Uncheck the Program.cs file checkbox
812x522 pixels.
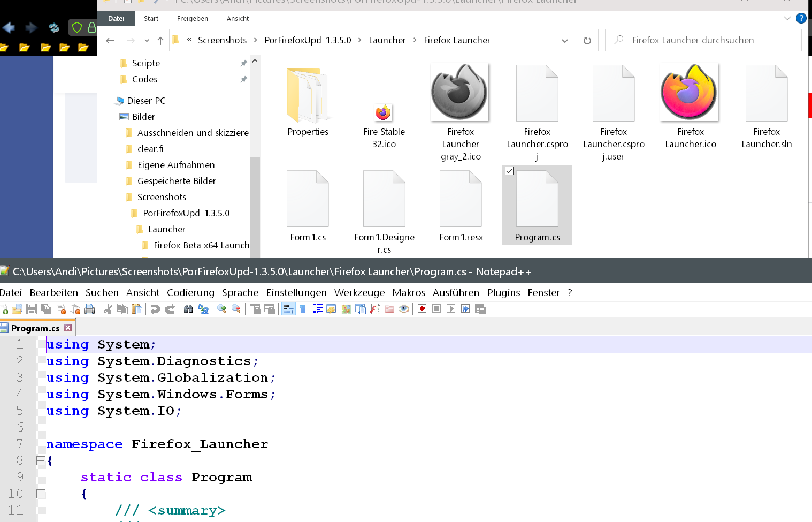[x=509, y=171]
